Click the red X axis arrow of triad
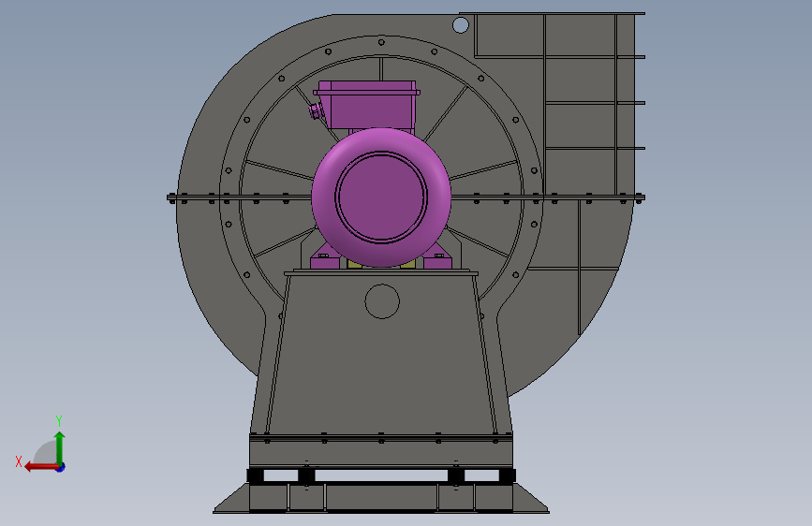Image resolution: width=812 pixels, height=526 pixels. (x=40, y=467)
